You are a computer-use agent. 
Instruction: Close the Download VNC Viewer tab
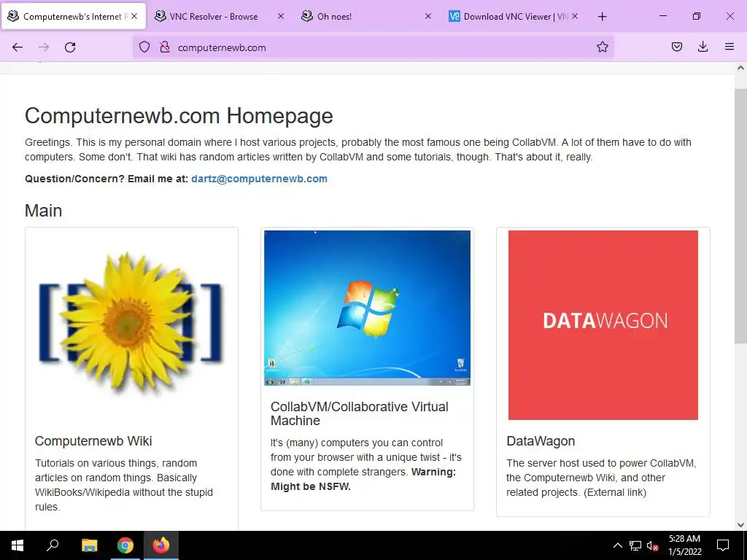tap(575, 16)
